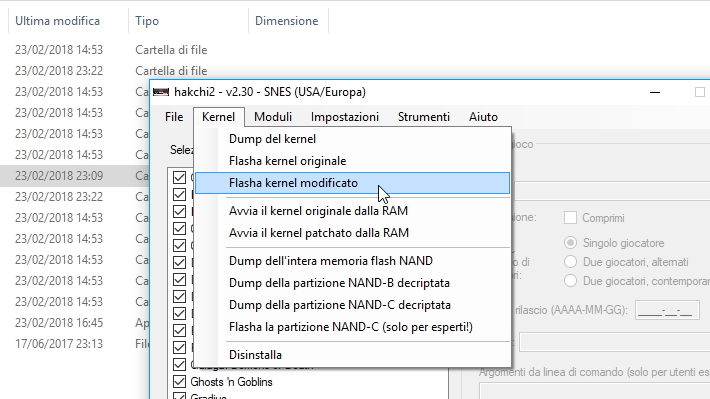Click the hakchi2 maximize window icon
This screenshot has width=710, height=399.
click(700, 92)
